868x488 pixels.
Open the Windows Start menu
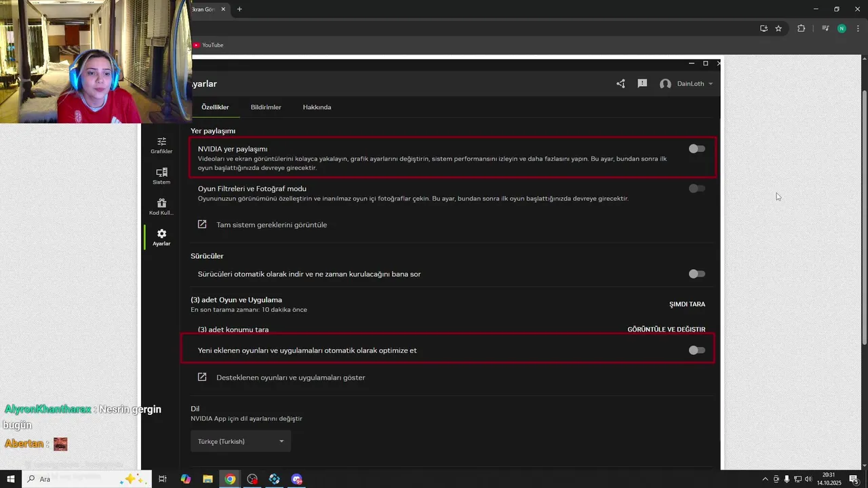click(x=11, y=479)
